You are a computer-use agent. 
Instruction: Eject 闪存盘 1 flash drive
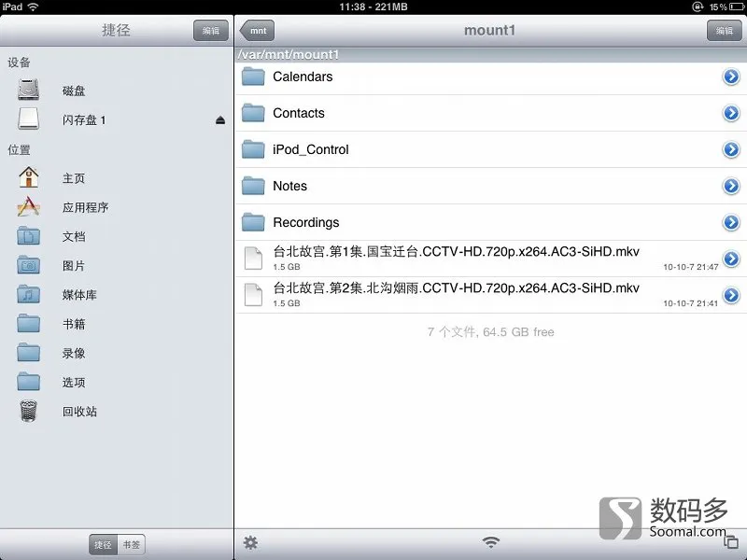coord(220,120)
